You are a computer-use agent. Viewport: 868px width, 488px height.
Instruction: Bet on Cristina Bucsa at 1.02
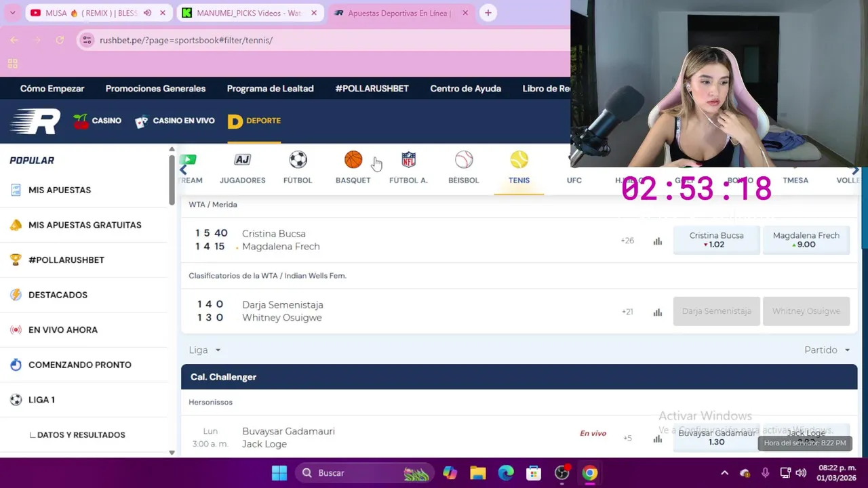click(x=717, y=241)
